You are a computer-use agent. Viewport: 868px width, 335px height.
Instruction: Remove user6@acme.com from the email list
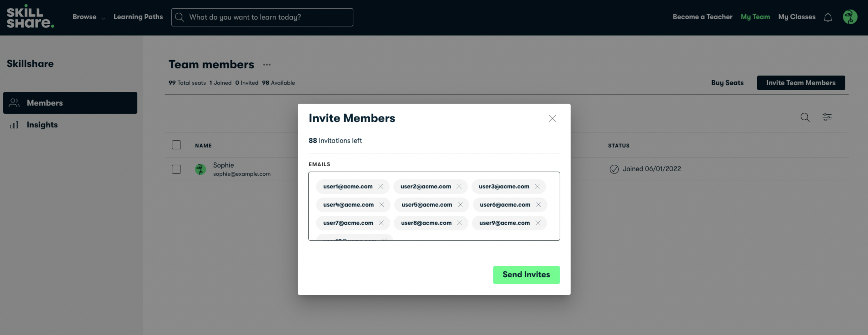(538, 204)
